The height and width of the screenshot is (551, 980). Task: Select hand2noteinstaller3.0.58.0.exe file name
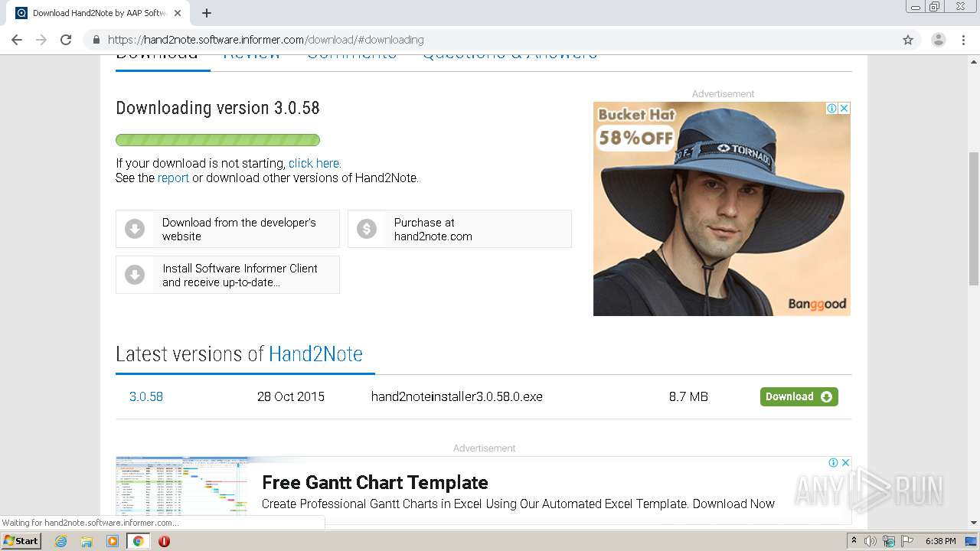[x=457, y=396]
